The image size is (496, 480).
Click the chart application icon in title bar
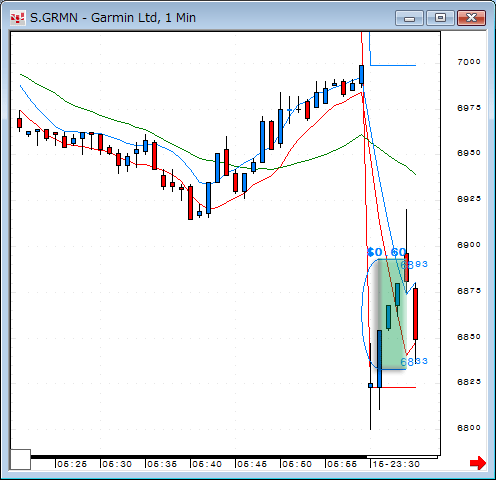(17, 18)
